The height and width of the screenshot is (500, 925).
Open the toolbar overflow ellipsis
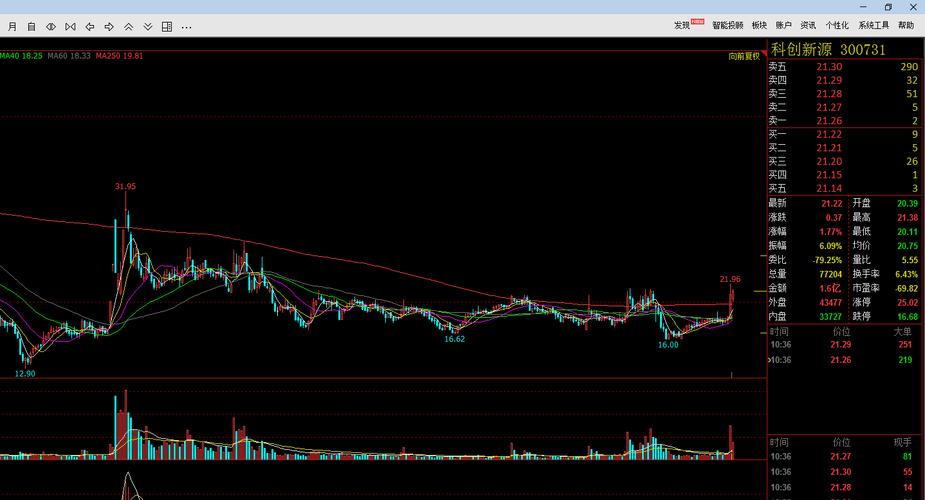[187, 26]
